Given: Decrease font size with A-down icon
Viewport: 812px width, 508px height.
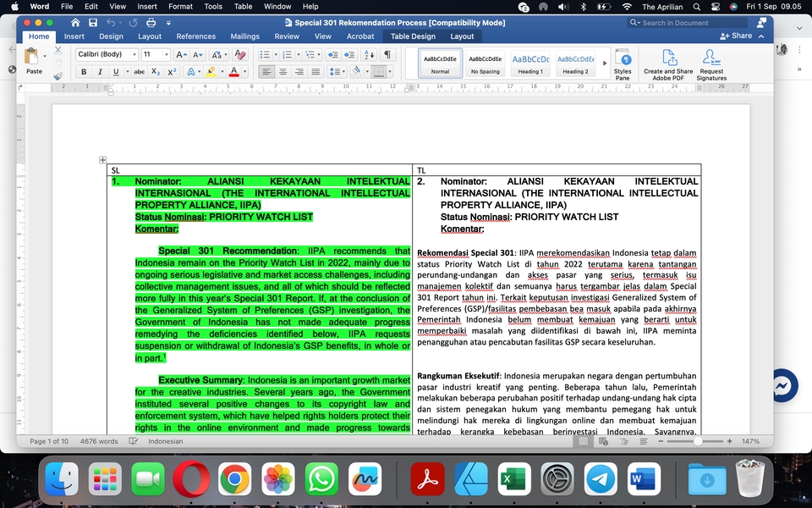Looking at the screenshot, I should (x=197, y=54).
